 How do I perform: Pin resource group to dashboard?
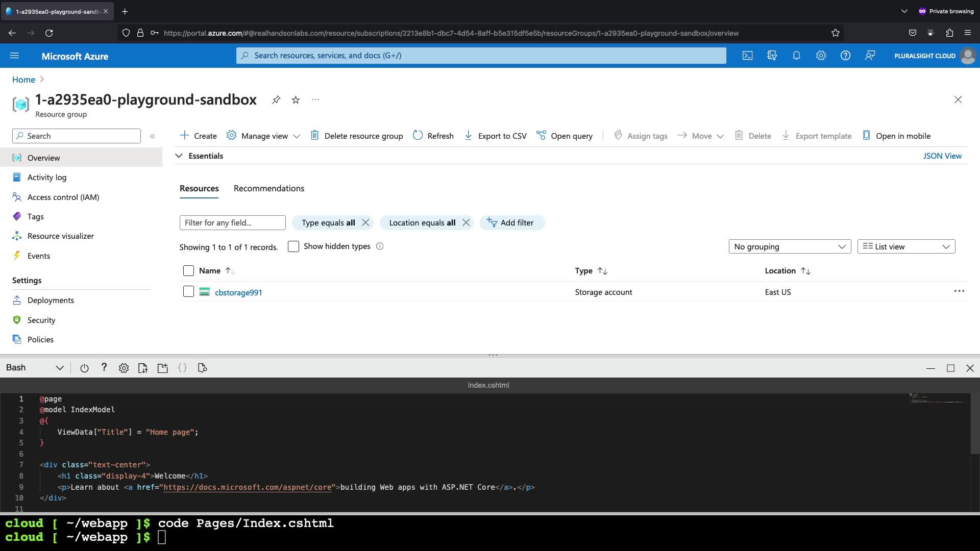(x=276, y=99)
